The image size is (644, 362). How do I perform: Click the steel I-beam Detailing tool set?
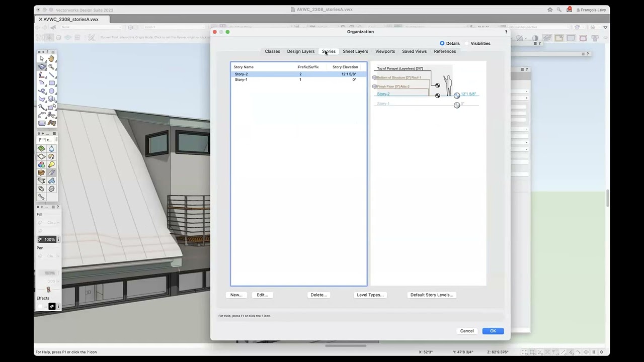tap(42, 180)
